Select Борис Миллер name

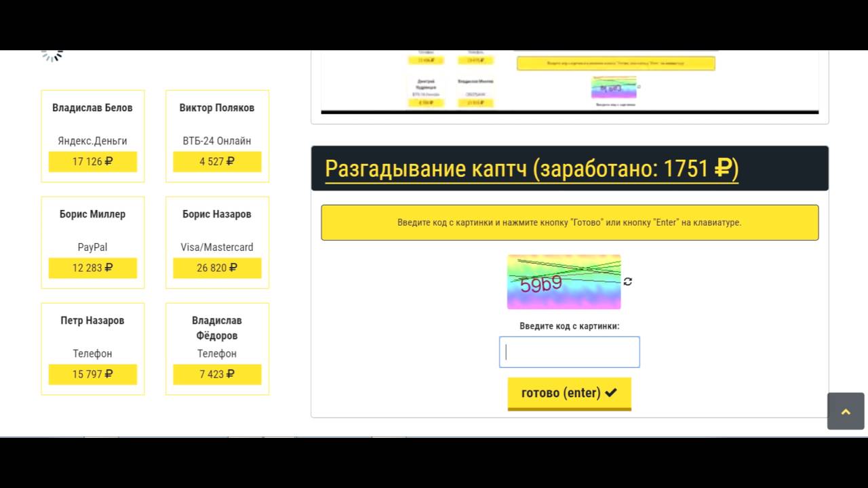tap(92, 214)
